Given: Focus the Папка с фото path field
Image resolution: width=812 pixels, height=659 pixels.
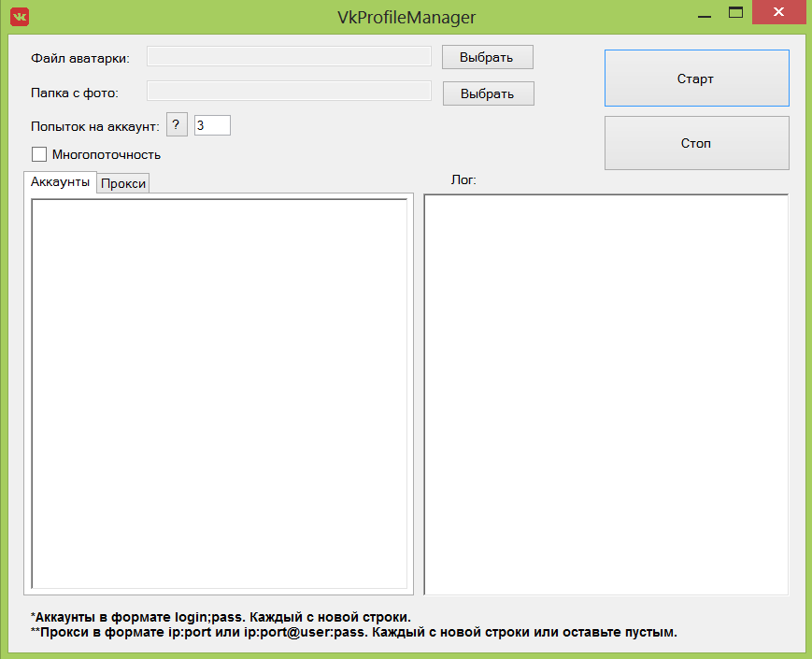Looking at the screenshot, I should point(289,92).
